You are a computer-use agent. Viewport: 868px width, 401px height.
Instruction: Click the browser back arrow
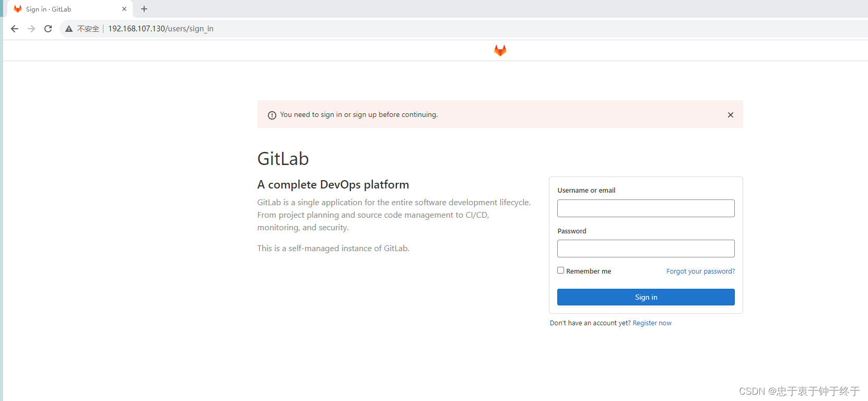tap(15, 29)
